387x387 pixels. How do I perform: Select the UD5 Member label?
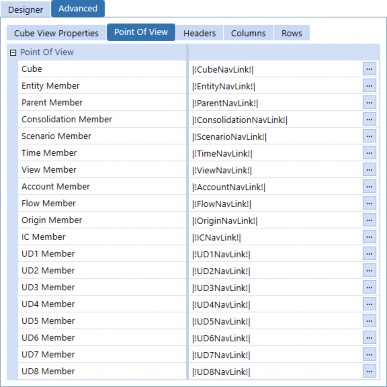(x=48, y=321)
